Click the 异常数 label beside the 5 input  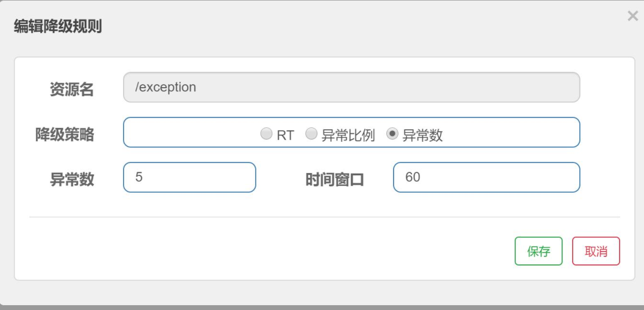coord(71,179)
